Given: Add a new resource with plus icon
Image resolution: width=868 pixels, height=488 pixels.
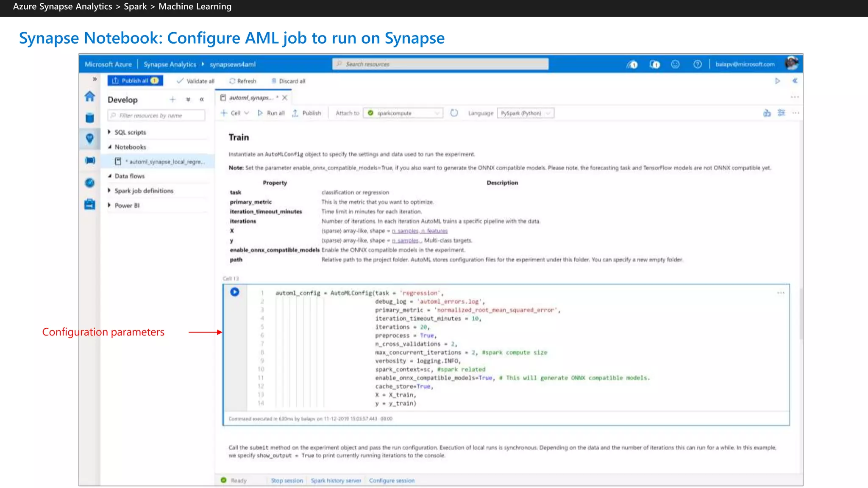Looking at the screenshot, I should pos(172,100).
